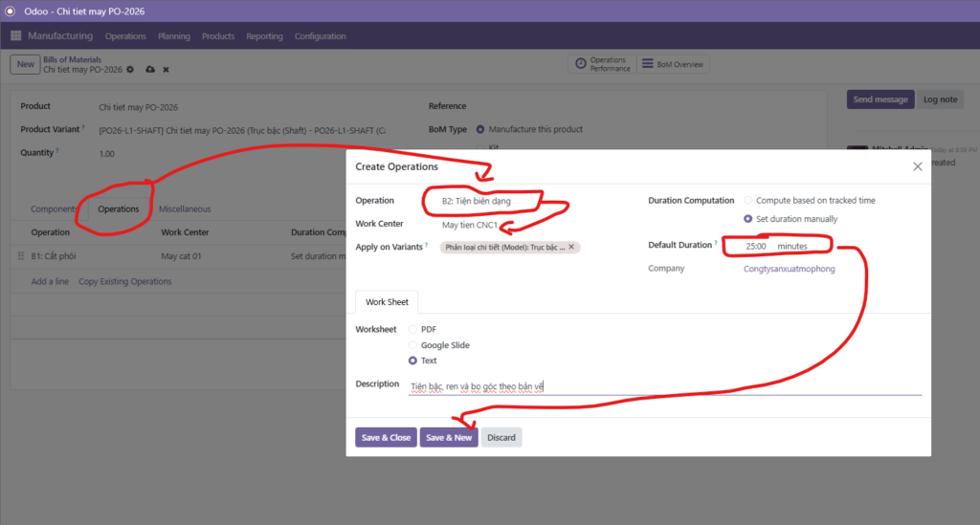
Task: Open the BoM Overview stat button
Action: [673, 64]
